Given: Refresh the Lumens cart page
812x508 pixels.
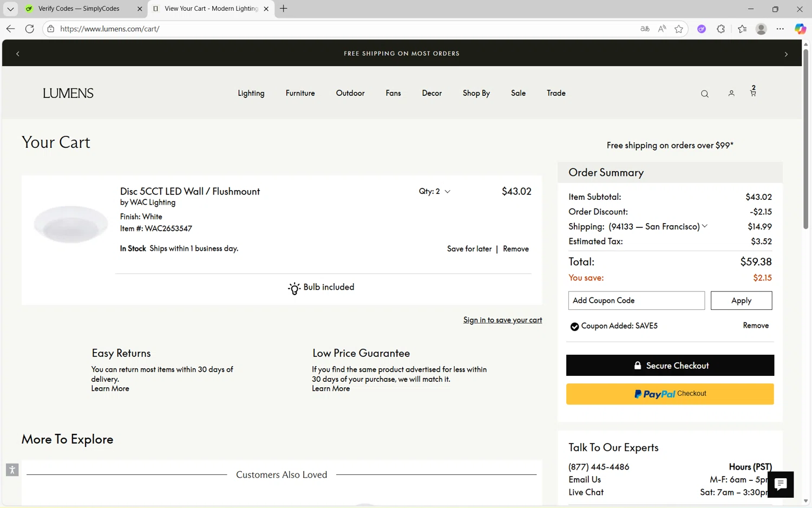Looking at the screenshot, I should click(30, 29).
